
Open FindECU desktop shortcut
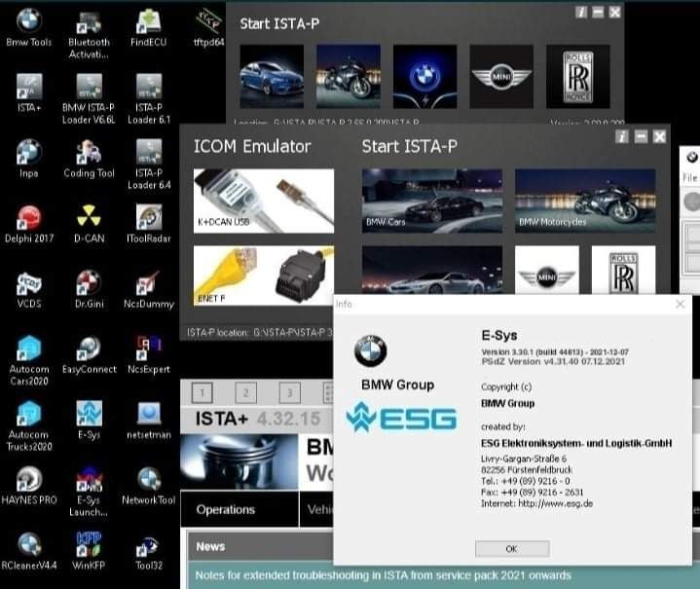(x=149, y=27)
